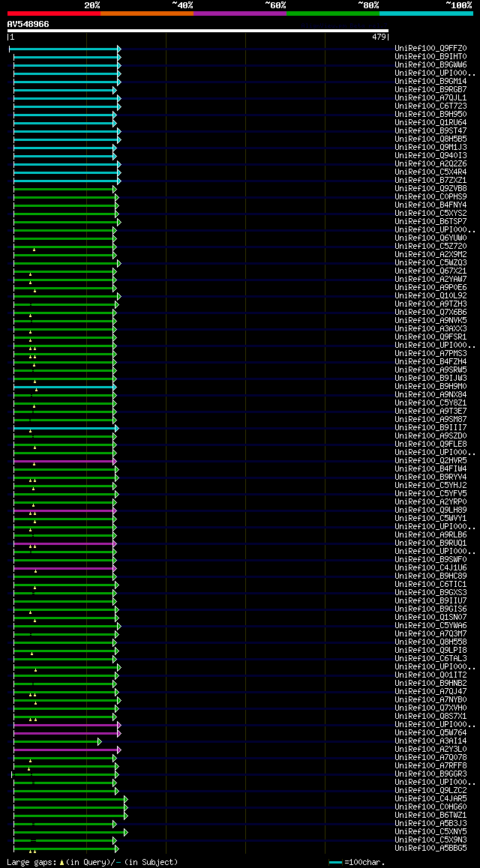The width and height of the screenshot is (480, 868).
Task: Select the Large gaps legend text
Action: (x=92, y=863)
